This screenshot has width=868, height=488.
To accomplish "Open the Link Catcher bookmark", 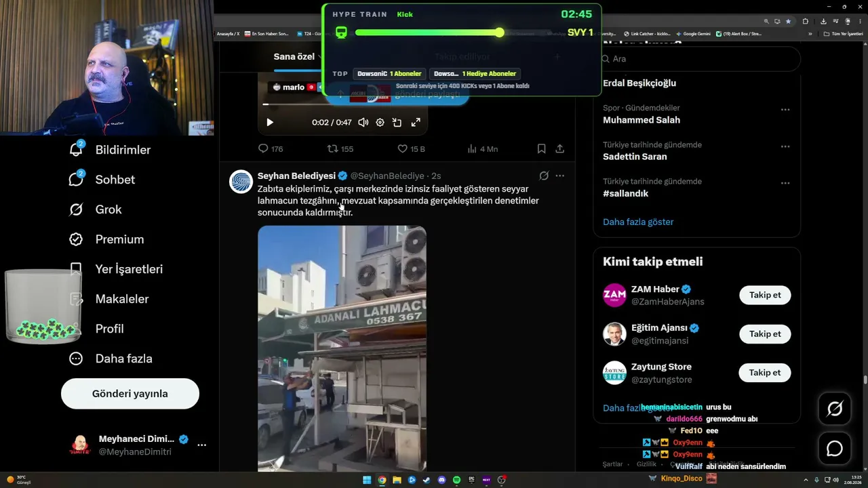I will [x=647, y=33].
